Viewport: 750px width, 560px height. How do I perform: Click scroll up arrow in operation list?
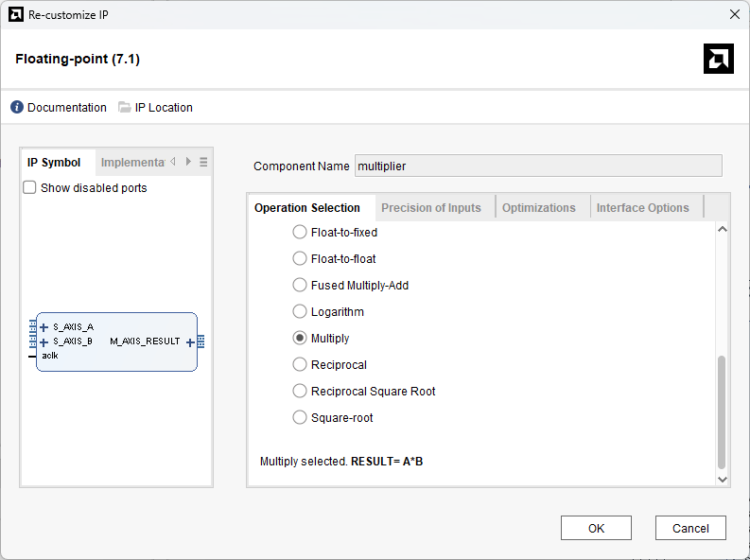click(x=723, y=229)
